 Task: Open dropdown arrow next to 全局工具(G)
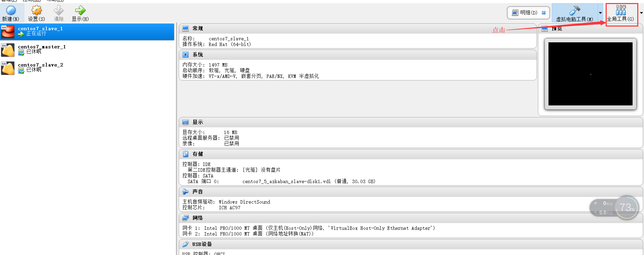tap(641, 13)
